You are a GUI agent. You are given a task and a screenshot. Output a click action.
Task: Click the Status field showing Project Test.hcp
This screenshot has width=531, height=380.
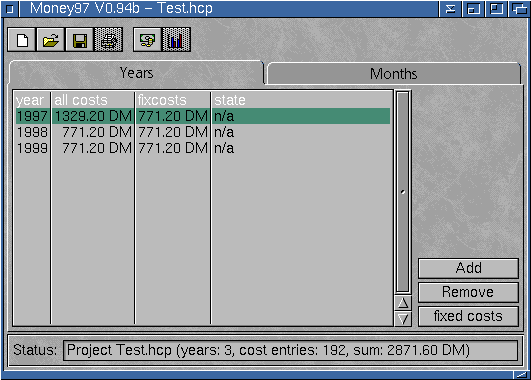290,350
